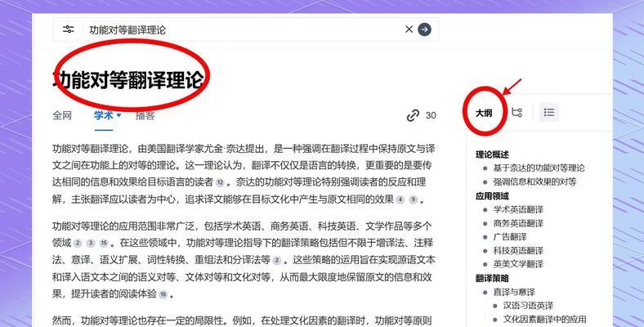Switch to the 全网 tab

tap(62, 115)
